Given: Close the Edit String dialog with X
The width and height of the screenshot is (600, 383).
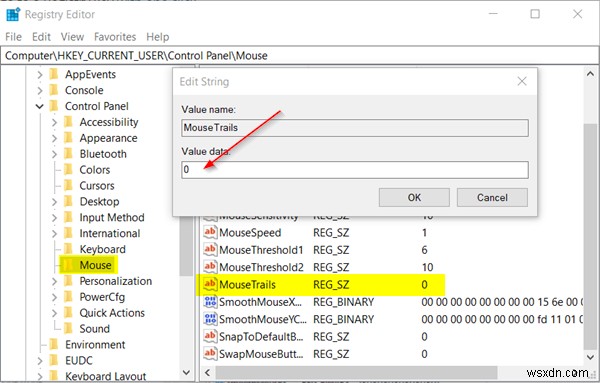Looking at the screenshot, I should point(522,81).
